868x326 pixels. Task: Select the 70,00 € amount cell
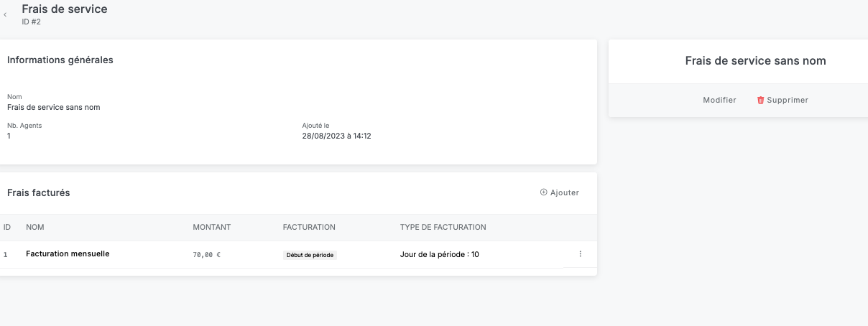(x=207, y=254)
